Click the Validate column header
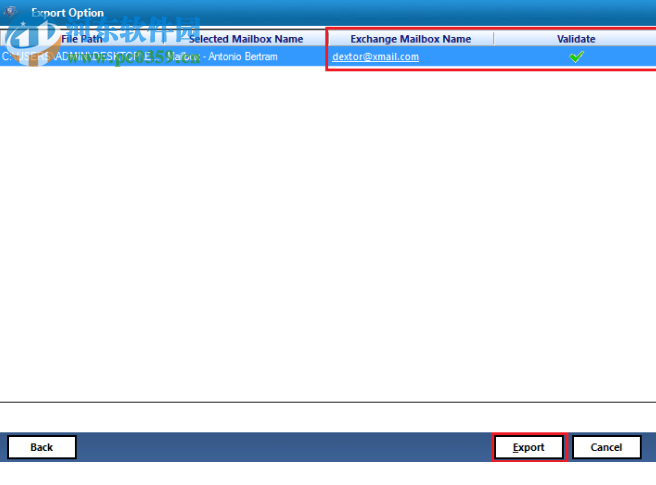Viewport: 656px width, 485px height. click(576, 39)
